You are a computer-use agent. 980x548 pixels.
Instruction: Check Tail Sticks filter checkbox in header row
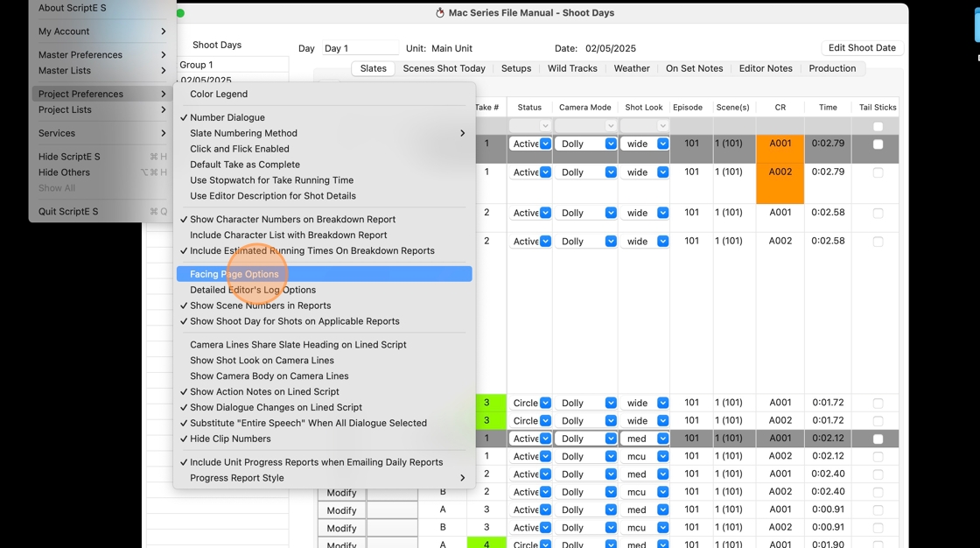pos(878,126)
